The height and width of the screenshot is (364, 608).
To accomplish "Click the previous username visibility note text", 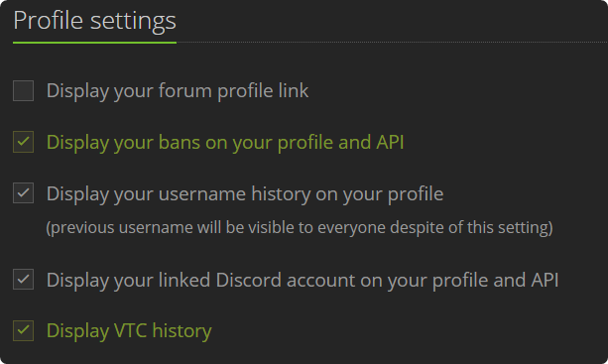I will pos(300,227).
